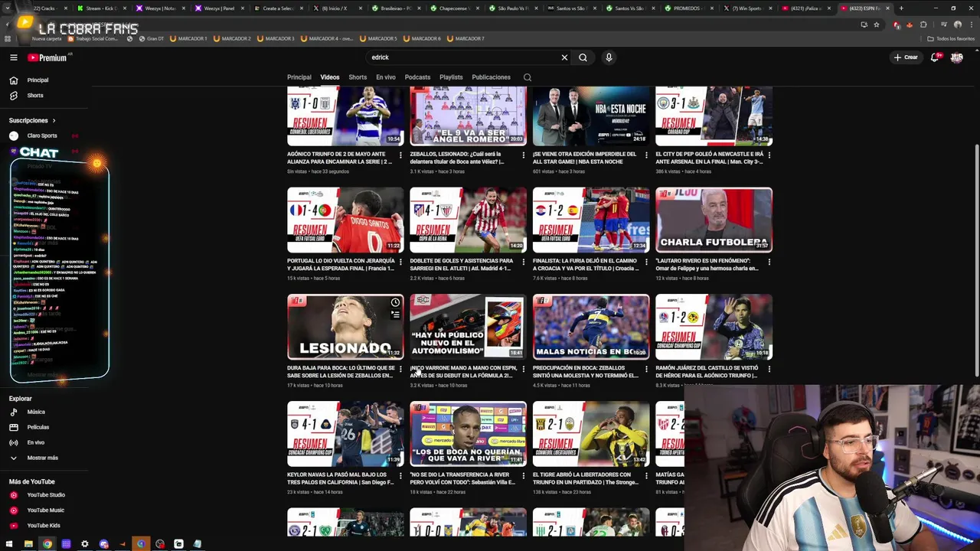The width and height of the screenshot is (980, 551).
Task: Play the NBA ESTA NOCHE thumbnail
Action: point(591,116)
